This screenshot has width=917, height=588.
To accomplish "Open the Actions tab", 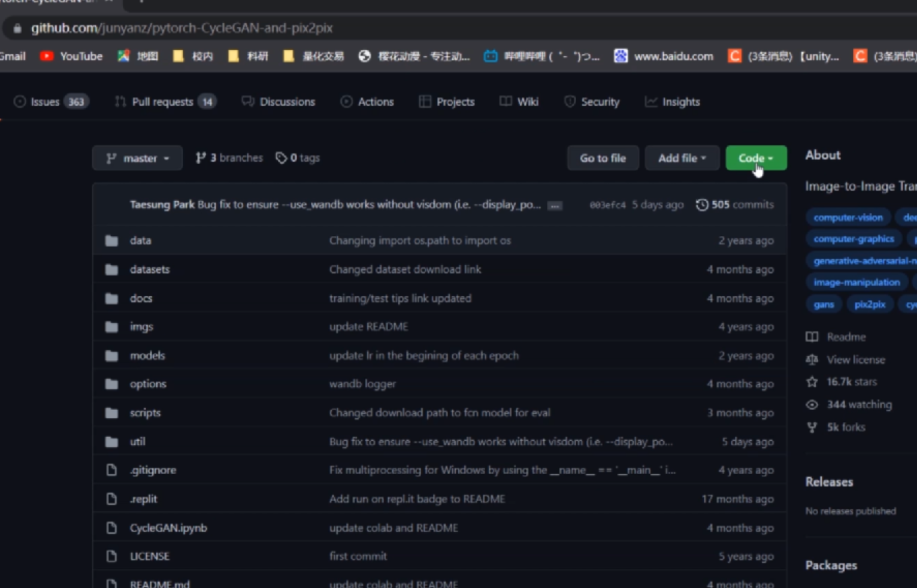I will tap(367, 102).
